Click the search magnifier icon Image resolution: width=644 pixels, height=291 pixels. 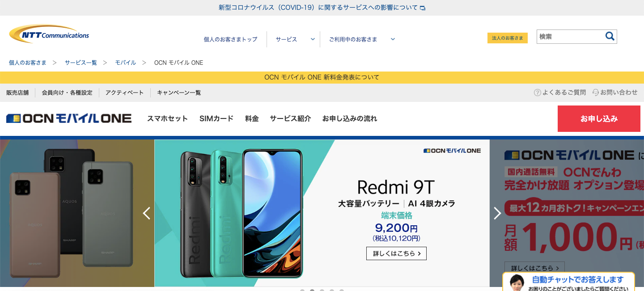(x=610, y=37)
